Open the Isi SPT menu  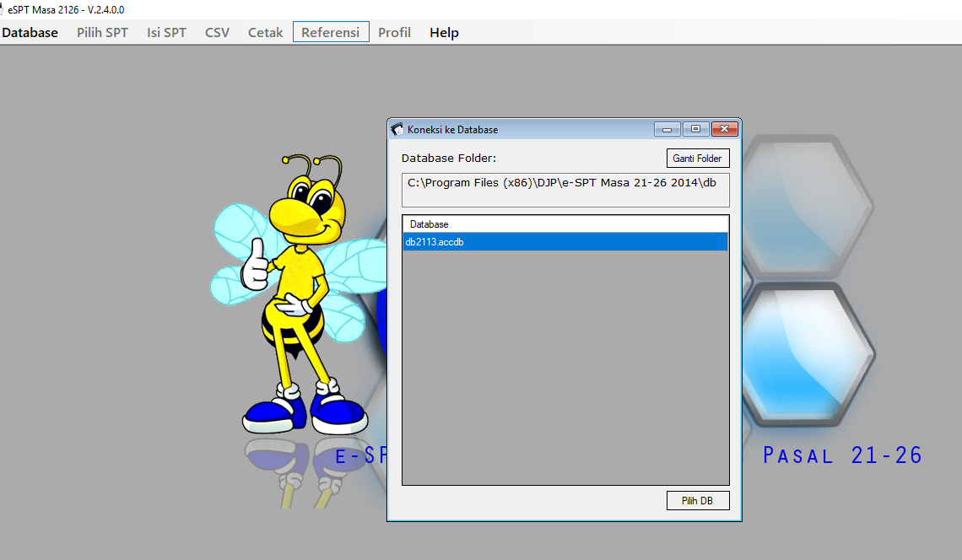[x=166, y=33]
